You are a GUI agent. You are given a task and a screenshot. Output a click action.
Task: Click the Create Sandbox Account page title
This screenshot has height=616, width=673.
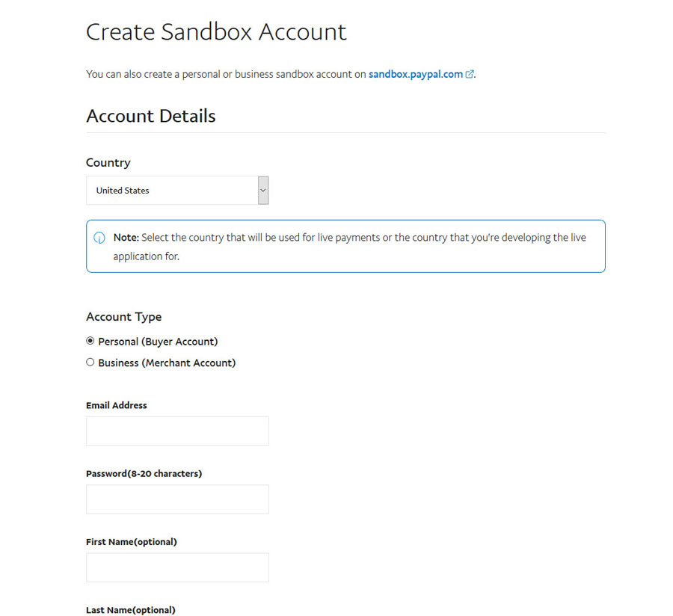[216, 32]
